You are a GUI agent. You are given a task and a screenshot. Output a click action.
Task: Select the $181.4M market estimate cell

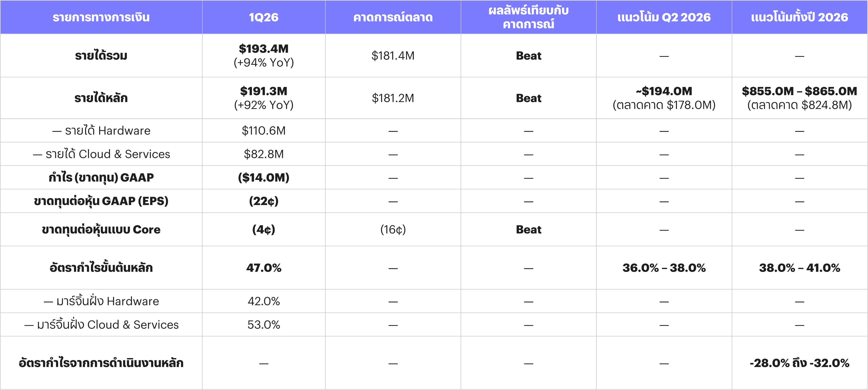pos(393,56)
